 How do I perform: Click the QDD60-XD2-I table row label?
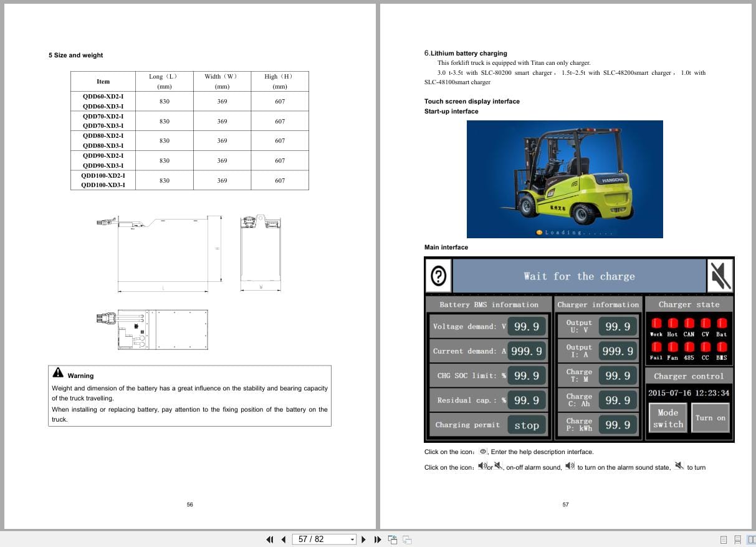tap(103, 97)
